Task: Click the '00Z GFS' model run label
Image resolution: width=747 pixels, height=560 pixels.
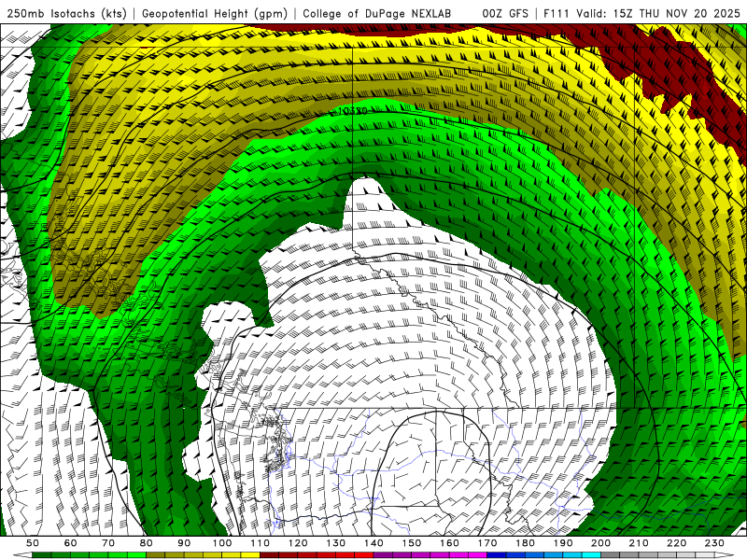Action: [x=505, y=13]
